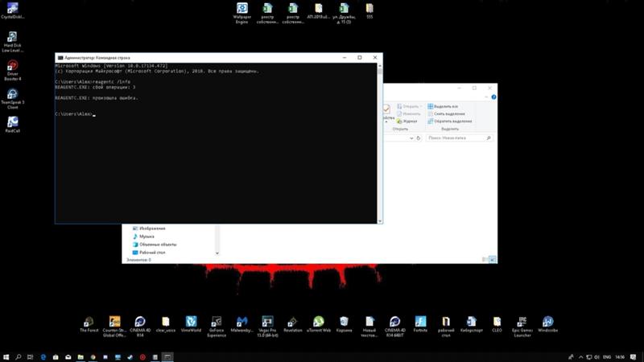
Task: Open Cinema 4D R14 64BIT shortcut
Action: coord(394,327)
